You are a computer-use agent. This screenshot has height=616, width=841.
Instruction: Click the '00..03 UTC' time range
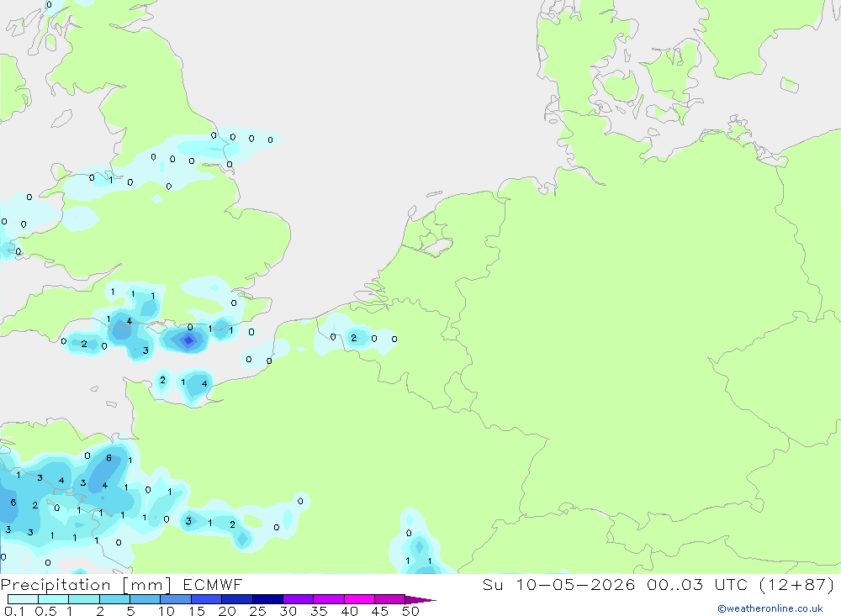point(696,584)
